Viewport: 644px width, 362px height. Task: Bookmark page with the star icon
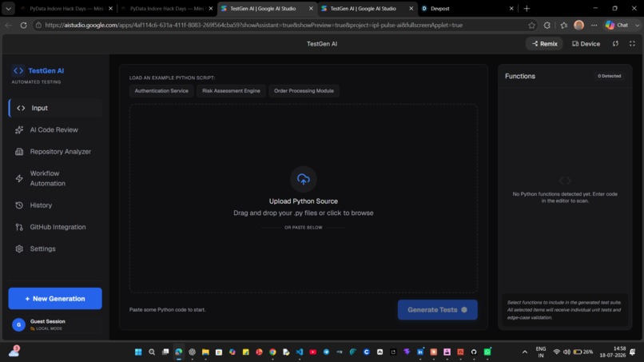(x=532, y=25)
